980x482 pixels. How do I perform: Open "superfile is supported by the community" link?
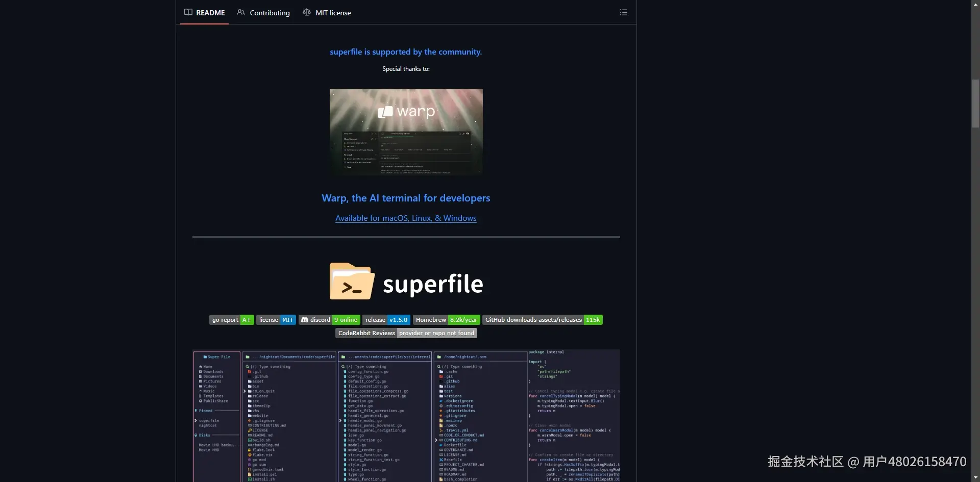pyautogui.click(x=406, y=52)
